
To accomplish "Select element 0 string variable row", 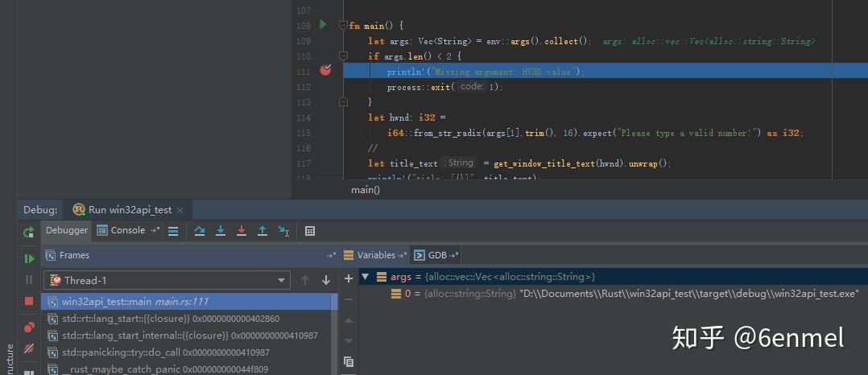I will point(614,294).
